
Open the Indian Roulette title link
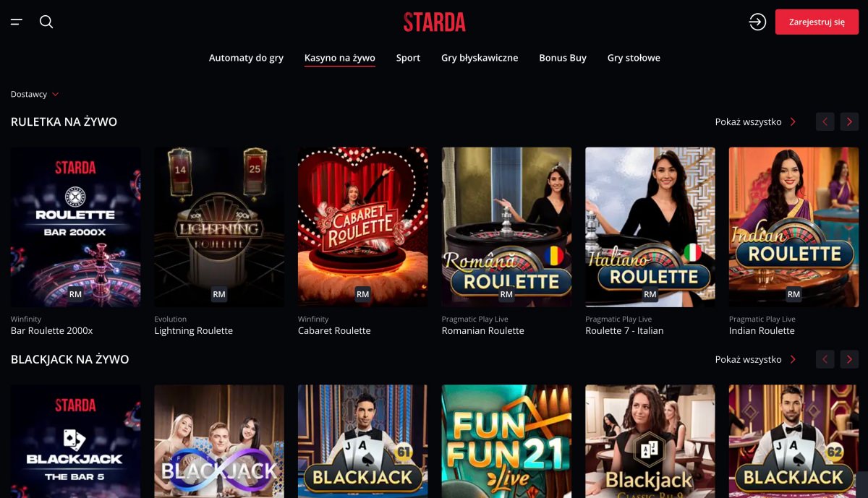click(x=762, y=330)
